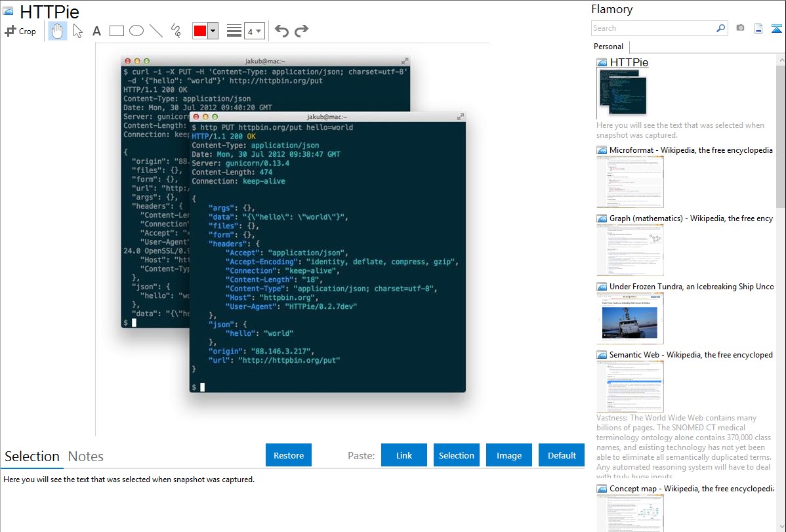Open the Under Frozen Tundra snapshot title

pyautogui.click(x=692, y=286)
